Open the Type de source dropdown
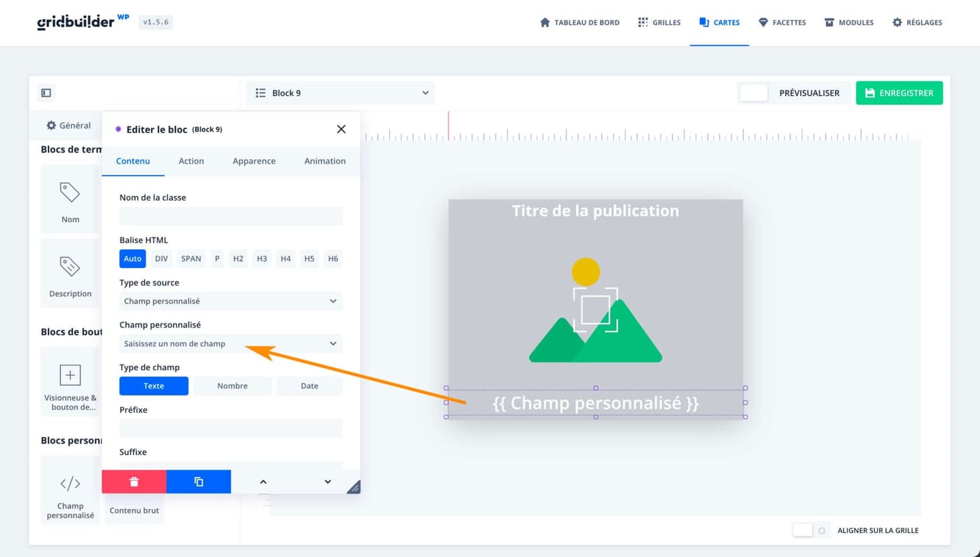The image size is (980, 557). pyautogui.click(x=230, y=301)
